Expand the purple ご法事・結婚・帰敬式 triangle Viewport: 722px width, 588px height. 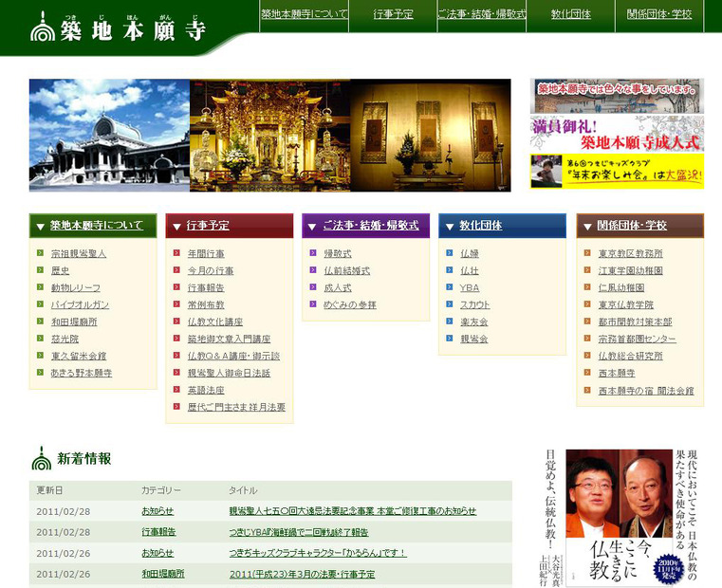pos(312,227)
